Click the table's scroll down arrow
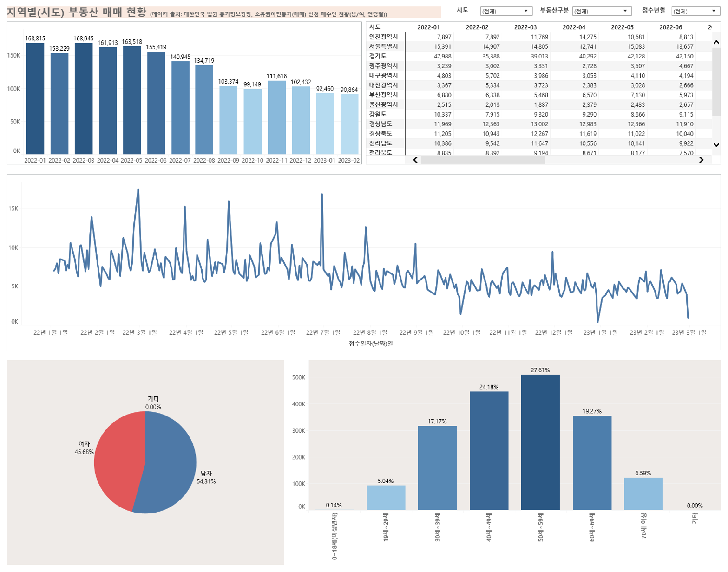728x572 pixels. tap(716, 144)
